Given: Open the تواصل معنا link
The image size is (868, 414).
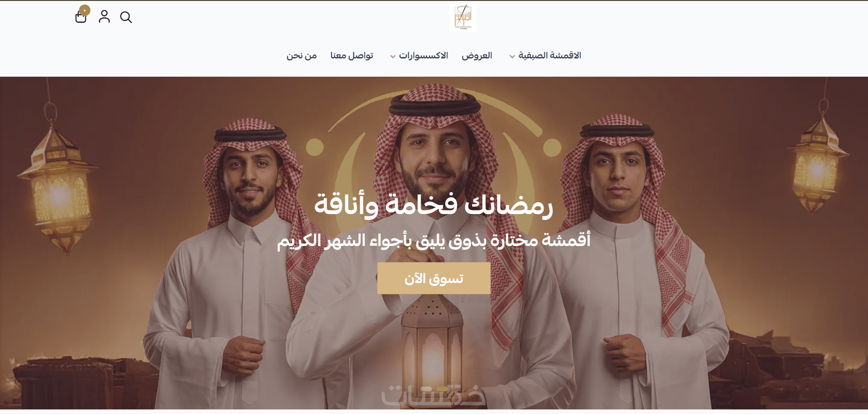Looking at the screenshot, I should pos(352,56).
